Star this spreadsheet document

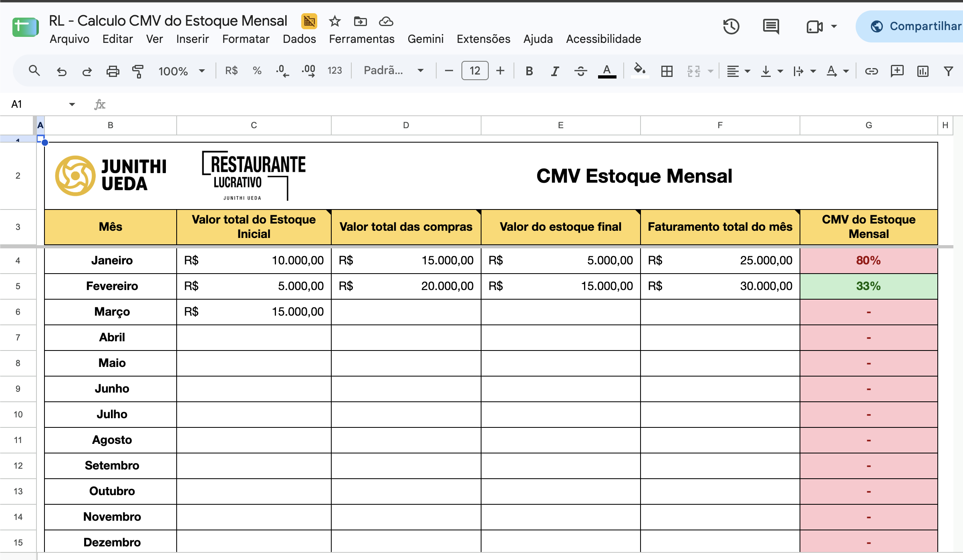[334, 21]
